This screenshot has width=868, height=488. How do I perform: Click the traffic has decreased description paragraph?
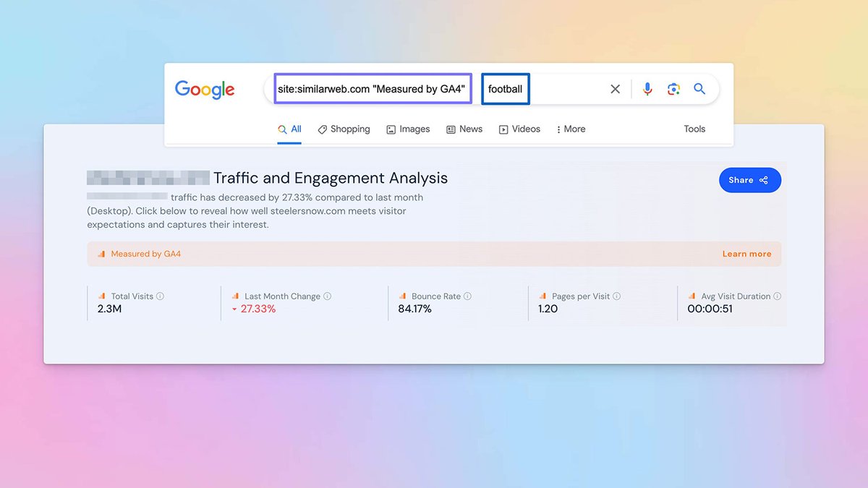[x=255, y=211]
